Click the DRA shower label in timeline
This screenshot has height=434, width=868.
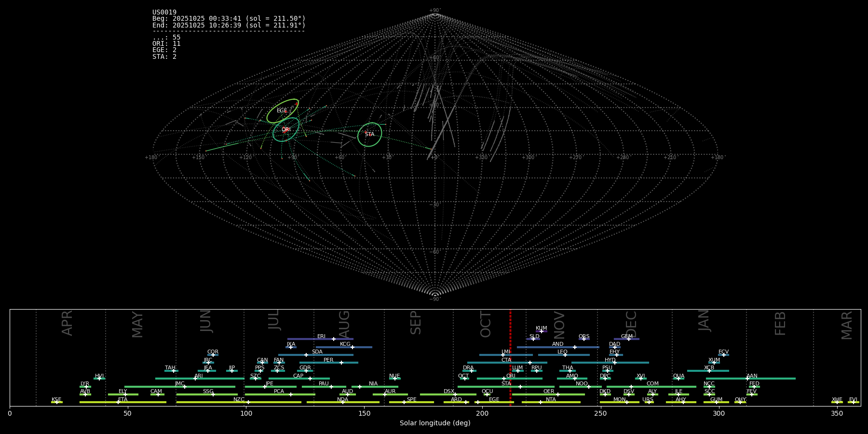468,368
